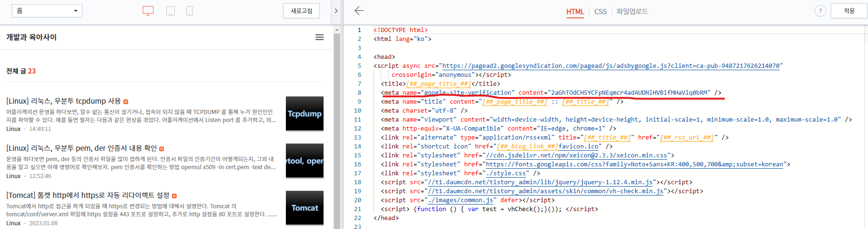
Task: Click the scroll up arrow of preview scrollbar
Action: (337, 29)
